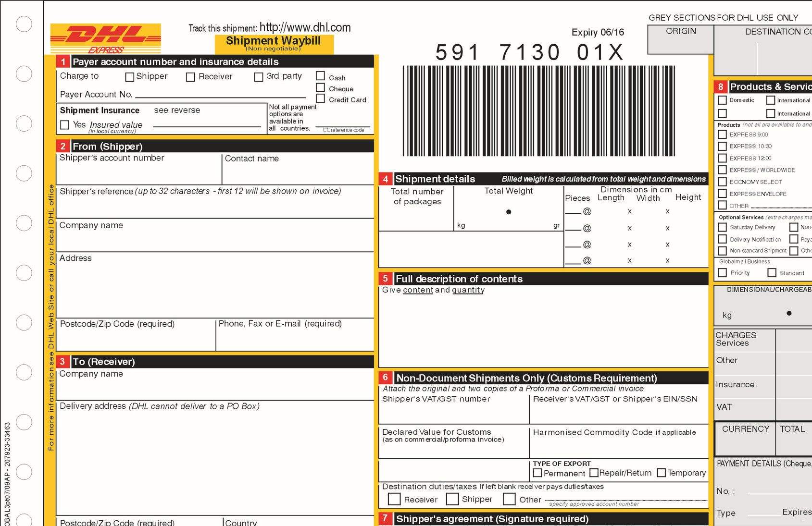Tick the EXPRESS ENVELOPE checkbox
Viewport: 812px width, 526px height.
(722, 194)
